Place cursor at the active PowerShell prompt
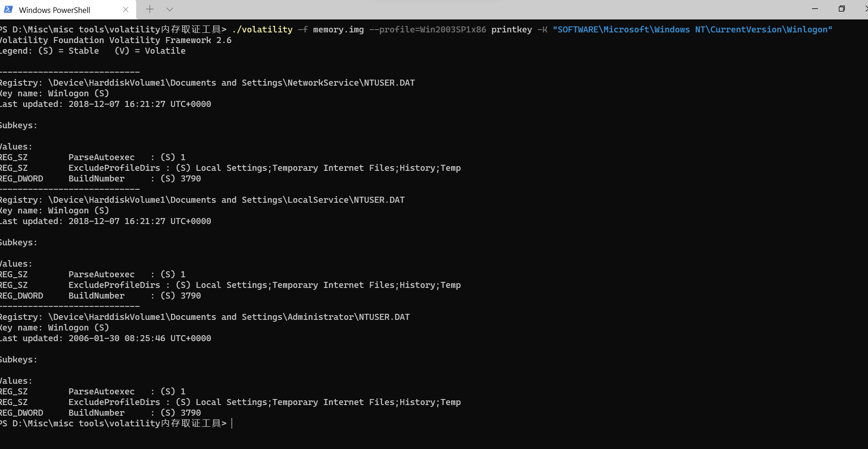 pos(231,423)
